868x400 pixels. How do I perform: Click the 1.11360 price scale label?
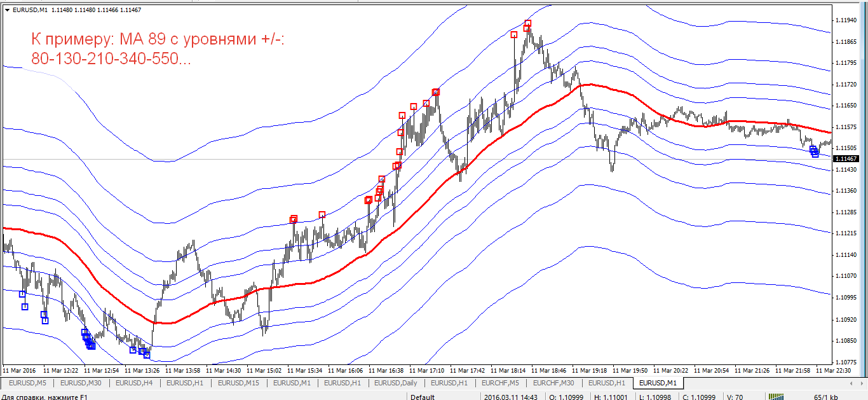coord(847,191)
